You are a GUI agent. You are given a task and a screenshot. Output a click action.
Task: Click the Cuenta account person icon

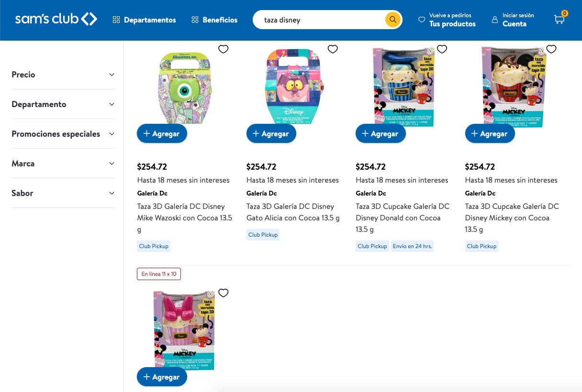(x=494, y=20)
